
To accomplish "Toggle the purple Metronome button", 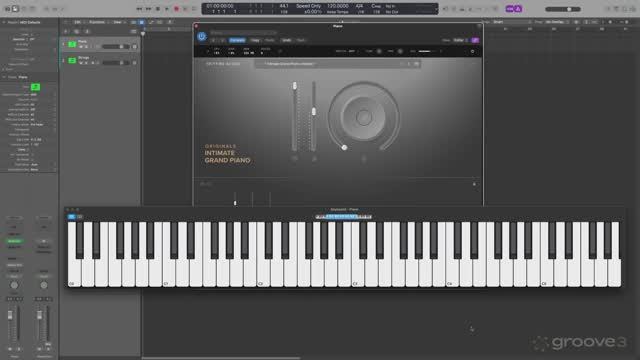I will pos(518,9).
